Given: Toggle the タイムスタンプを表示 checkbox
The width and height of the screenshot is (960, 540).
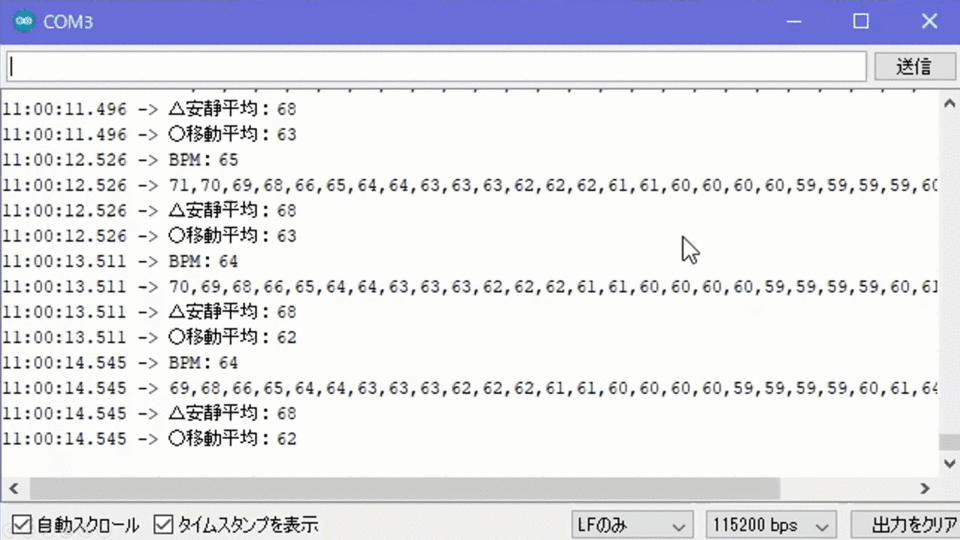Looking at the screenshot, I should [163, 525].
